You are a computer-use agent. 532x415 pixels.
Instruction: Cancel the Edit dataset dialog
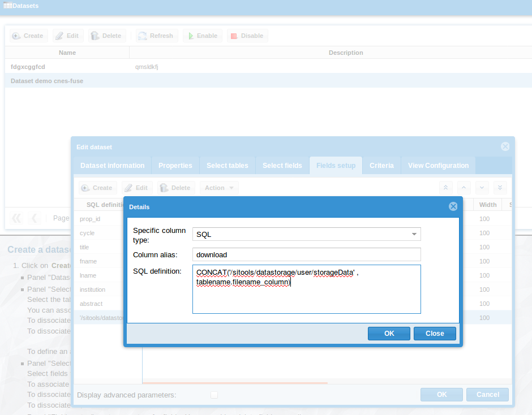(x=487, y=394)
